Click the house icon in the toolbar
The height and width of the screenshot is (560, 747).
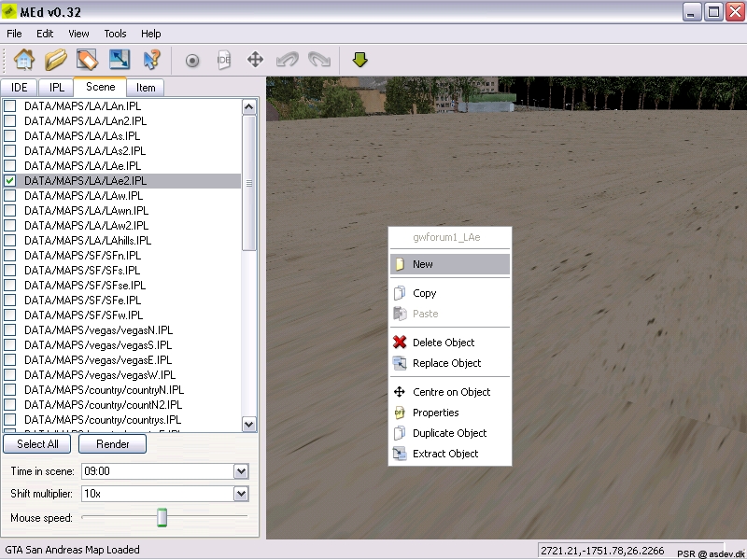24,60
